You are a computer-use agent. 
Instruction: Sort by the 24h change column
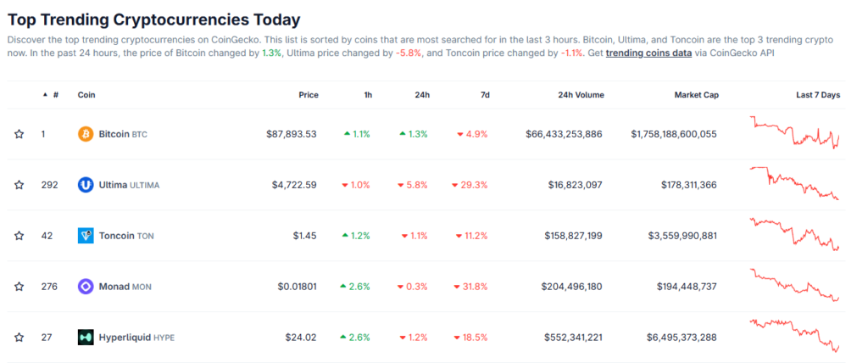coord(422,95)
